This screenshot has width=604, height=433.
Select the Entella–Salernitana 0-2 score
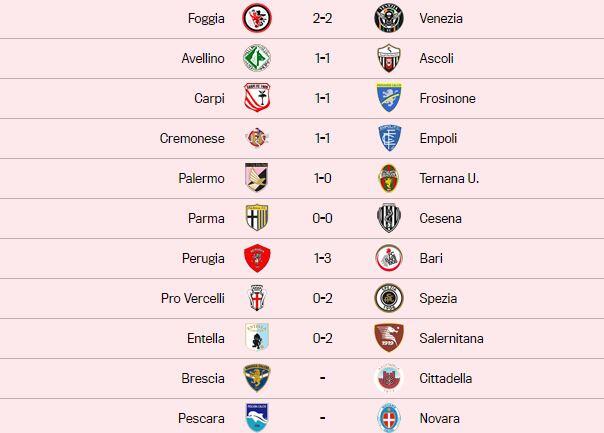(323, 338)
